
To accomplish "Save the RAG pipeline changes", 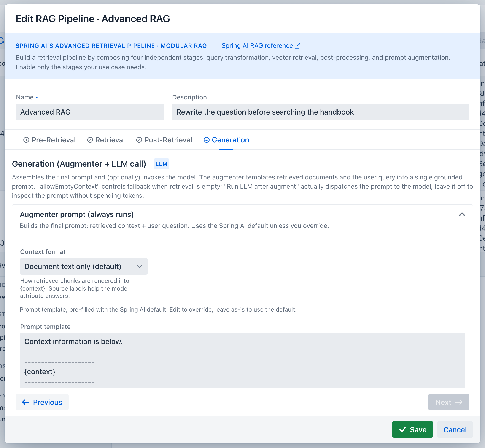I will (412, 429).
